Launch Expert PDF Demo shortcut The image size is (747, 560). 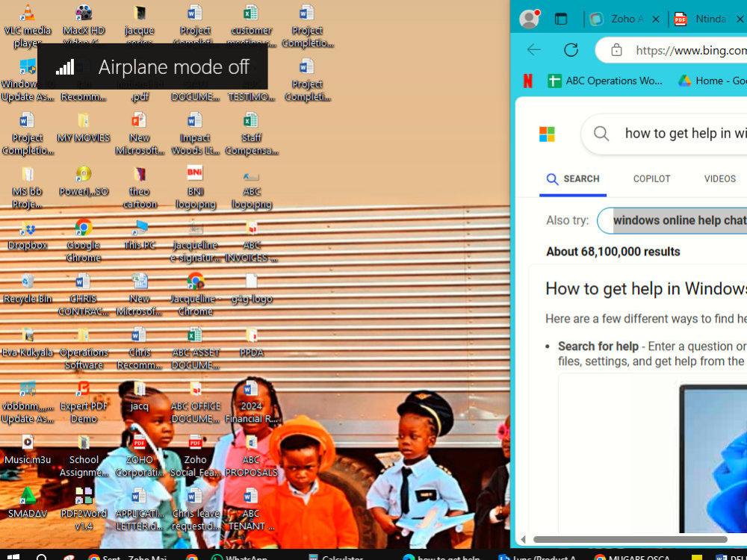point(84,402)
